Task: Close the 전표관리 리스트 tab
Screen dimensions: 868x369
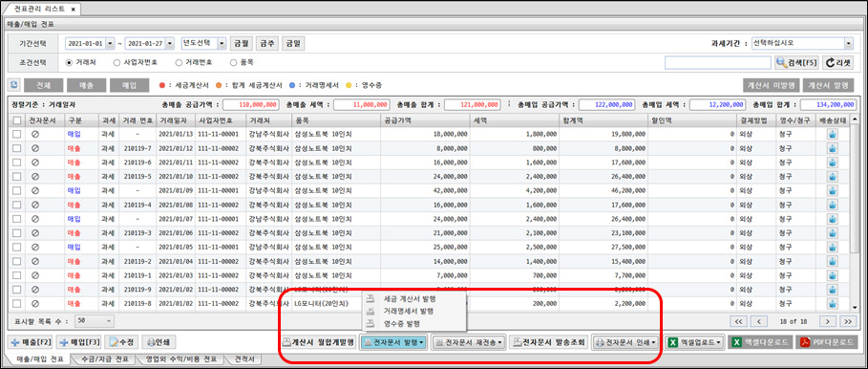Action: (x=74, y=10)
